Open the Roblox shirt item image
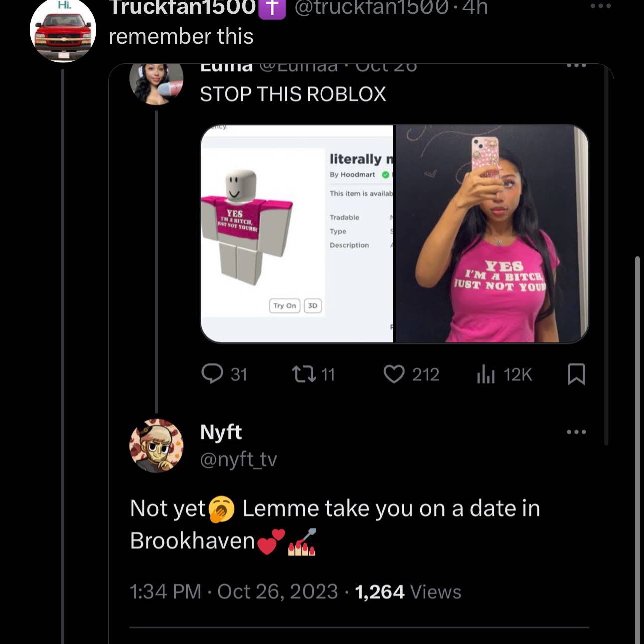This screenshot has height=644, width=644. tap(298, 234)
